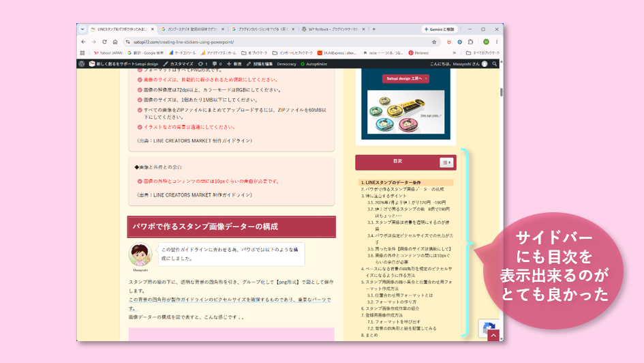This screenshot has width=644, height=363.
Task: Click the Gemini に相談 button
Action: point(440,29)
